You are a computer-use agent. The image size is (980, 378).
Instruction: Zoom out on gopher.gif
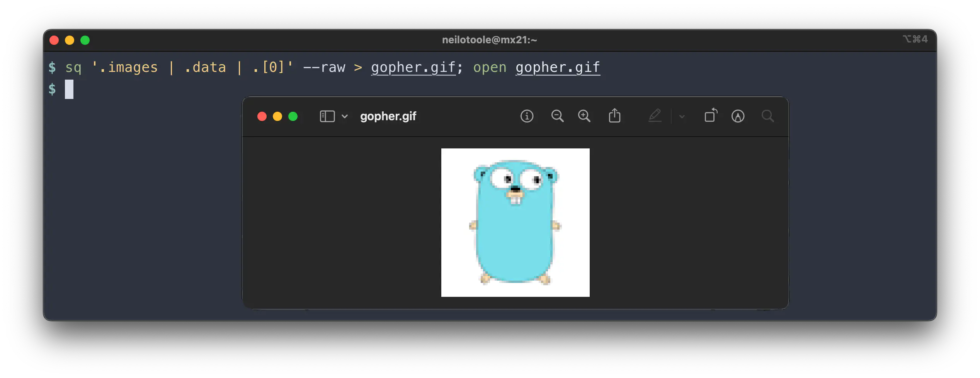pyautogui.click(x=557, y=116)
